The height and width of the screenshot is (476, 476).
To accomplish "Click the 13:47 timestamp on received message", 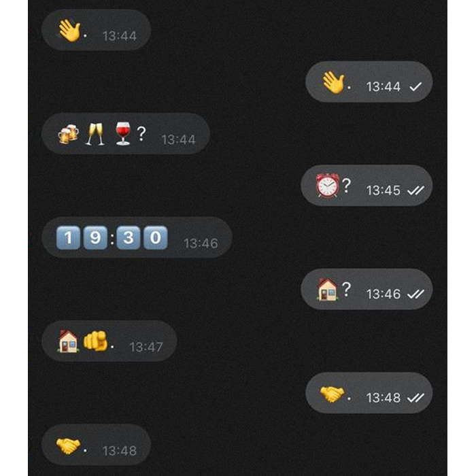I will click(x=146, y=347).
